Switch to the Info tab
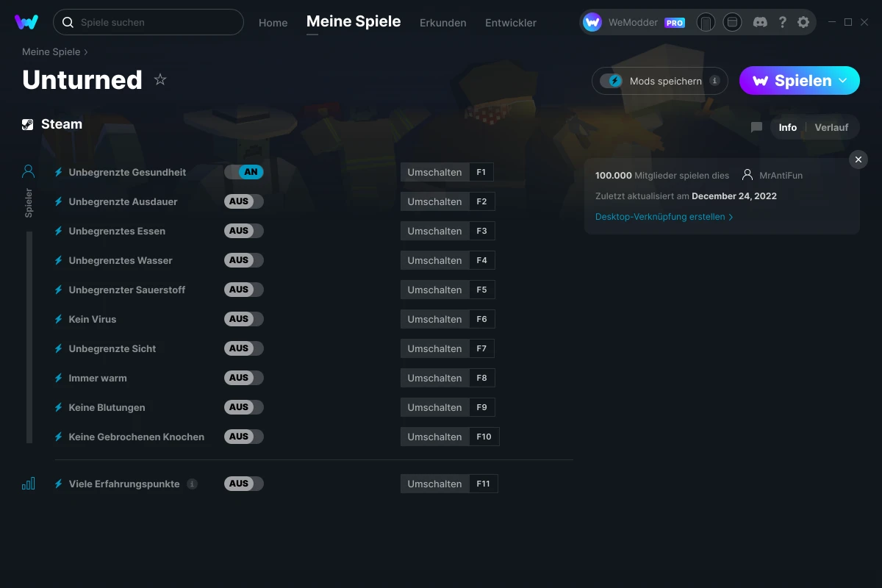Viewport: 882px width, 588px height. coord(788,127)
